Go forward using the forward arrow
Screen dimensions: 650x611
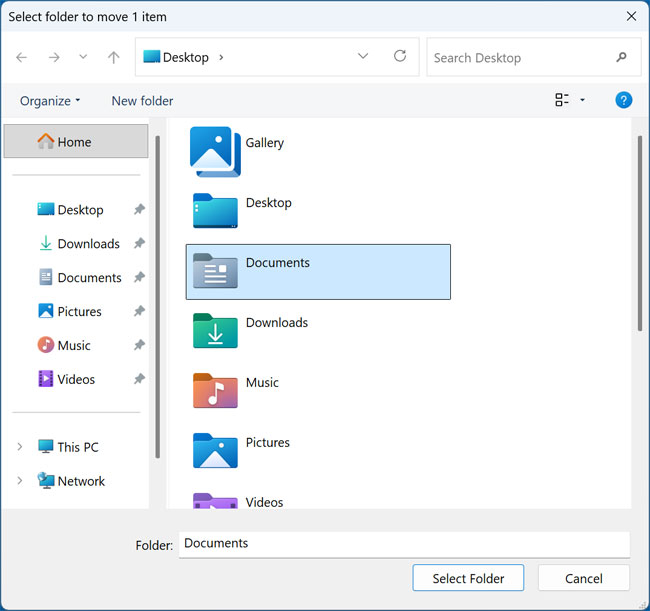(x=54, y=57)
